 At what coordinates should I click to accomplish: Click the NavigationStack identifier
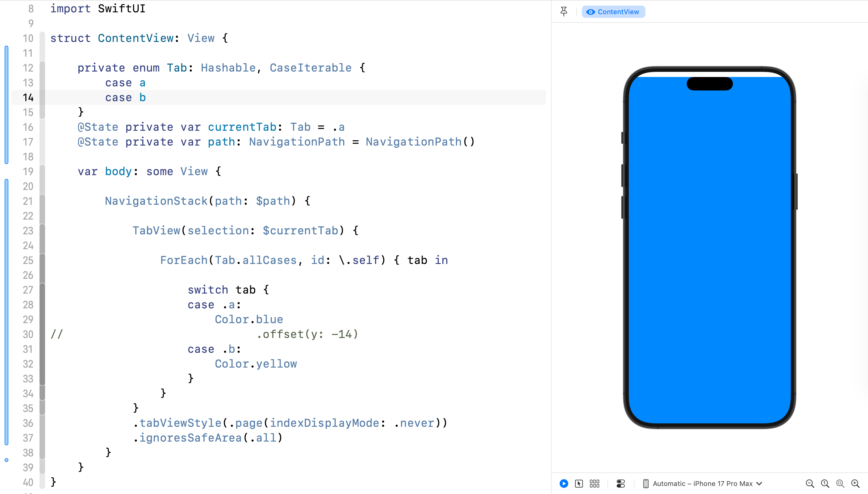(156, 201)
